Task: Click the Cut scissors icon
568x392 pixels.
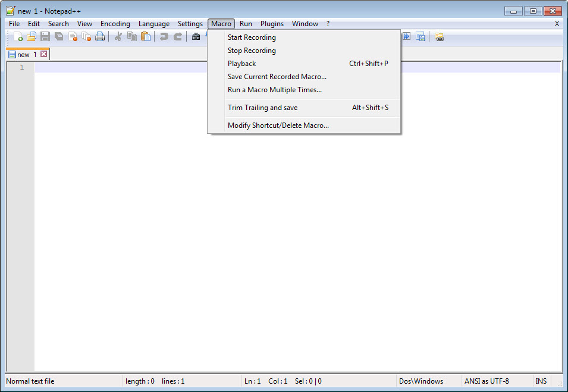Action: [118, 37]
